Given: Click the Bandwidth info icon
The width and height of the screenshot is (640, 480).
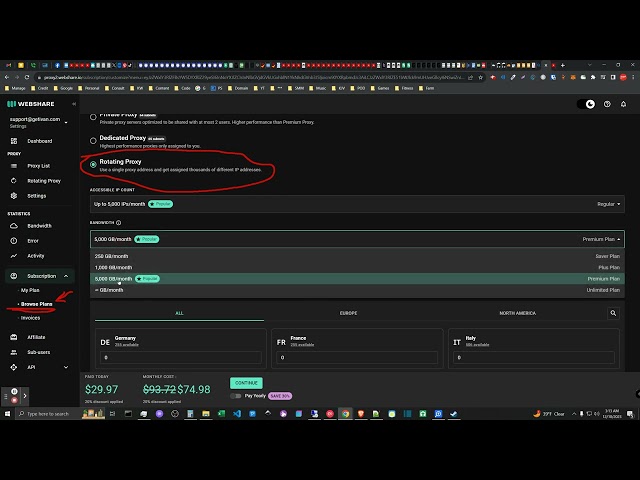Looking at the screenshot, I should tap(118, 223).
